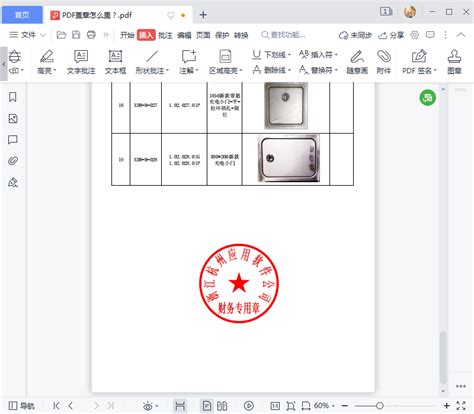
Task: Select the 替换符 replace mark tool
Action: click(x=318, y=70)
